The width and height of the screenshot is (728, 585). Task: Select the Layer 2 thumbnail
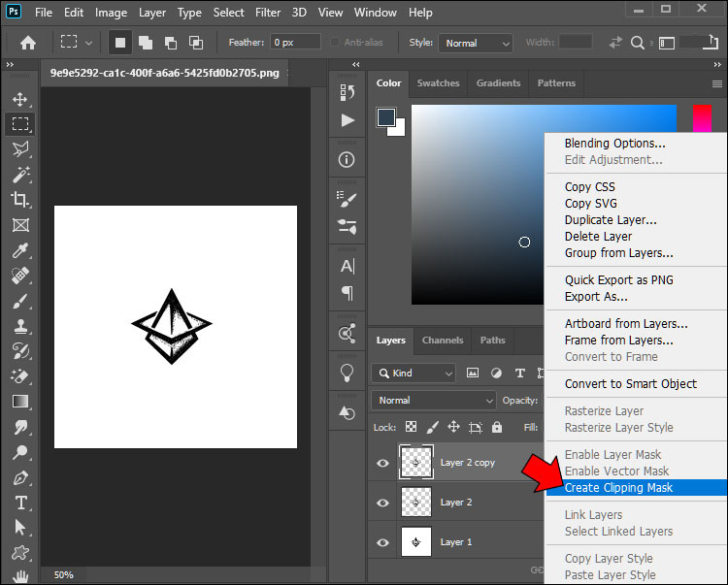[x=416, y=503]
